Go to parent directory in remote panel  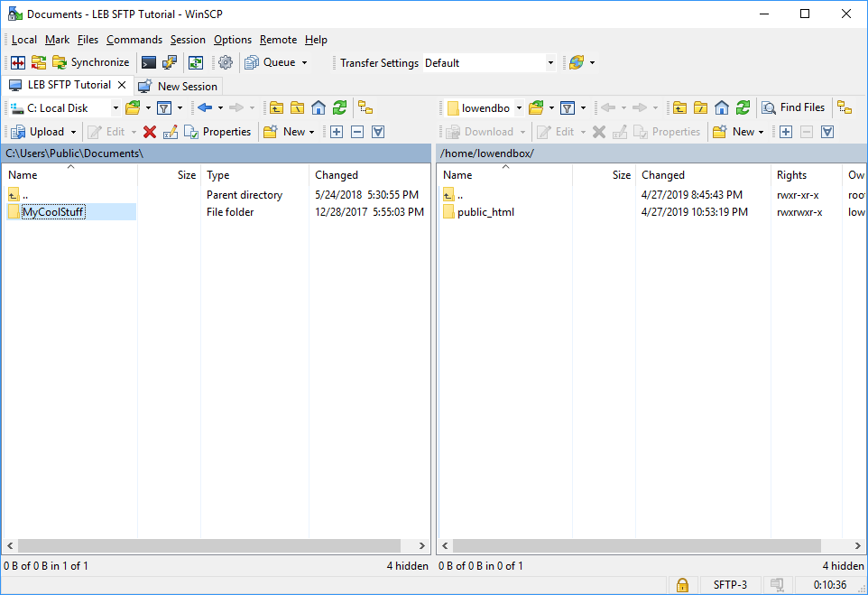[679, 107]
